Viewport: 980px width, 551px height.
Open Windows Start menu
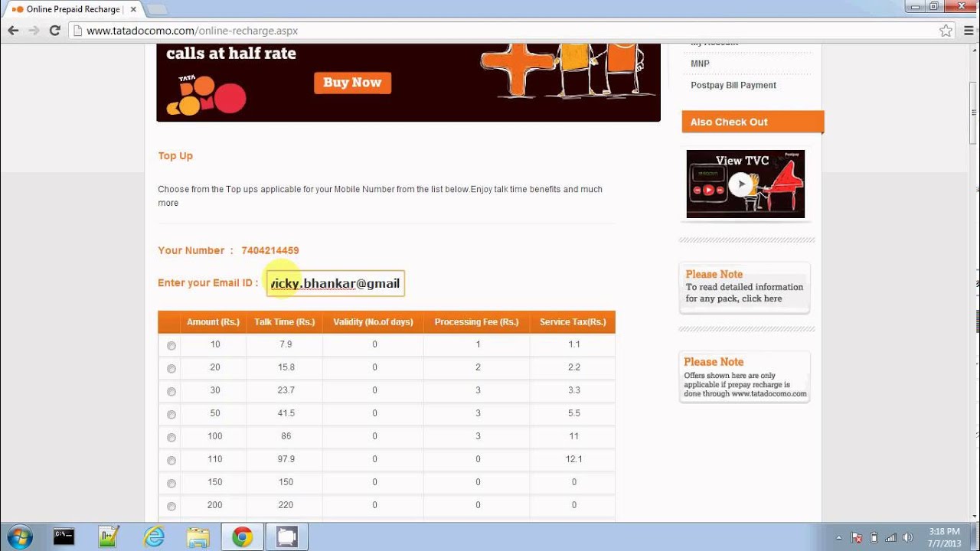18,536
